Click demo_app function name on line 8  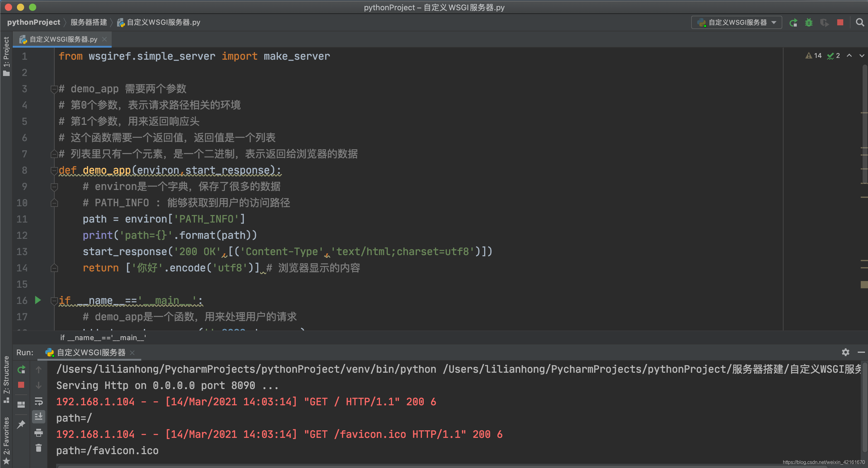107,170
